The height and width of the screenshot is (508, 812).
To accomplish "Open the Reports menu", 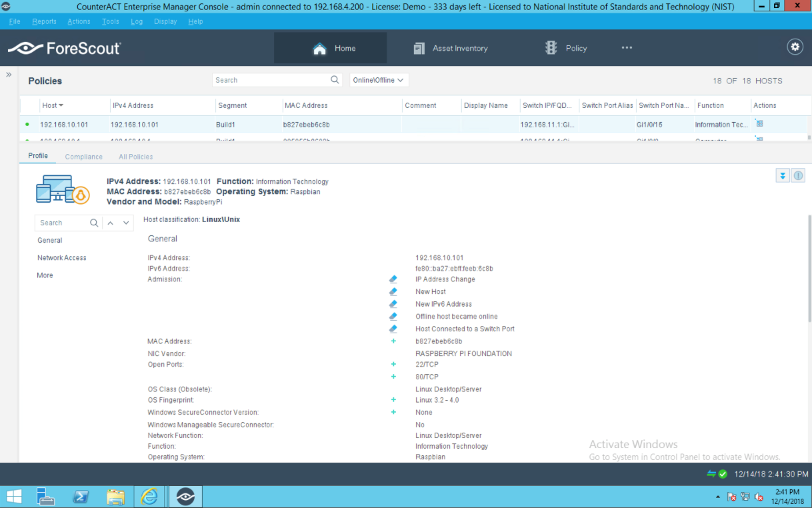I will tap(44, 21).
